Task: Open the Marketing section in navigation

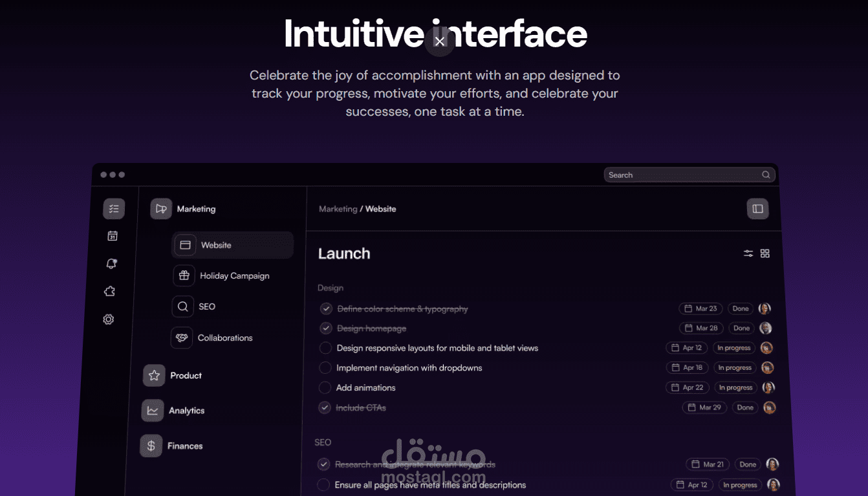Action: 196,209
